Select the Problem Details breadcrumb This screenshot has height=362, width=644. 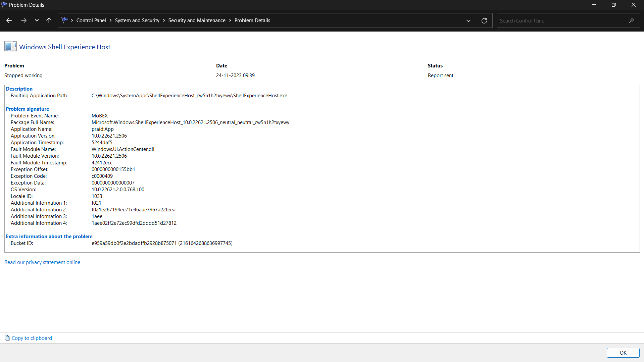pos(252,20)
